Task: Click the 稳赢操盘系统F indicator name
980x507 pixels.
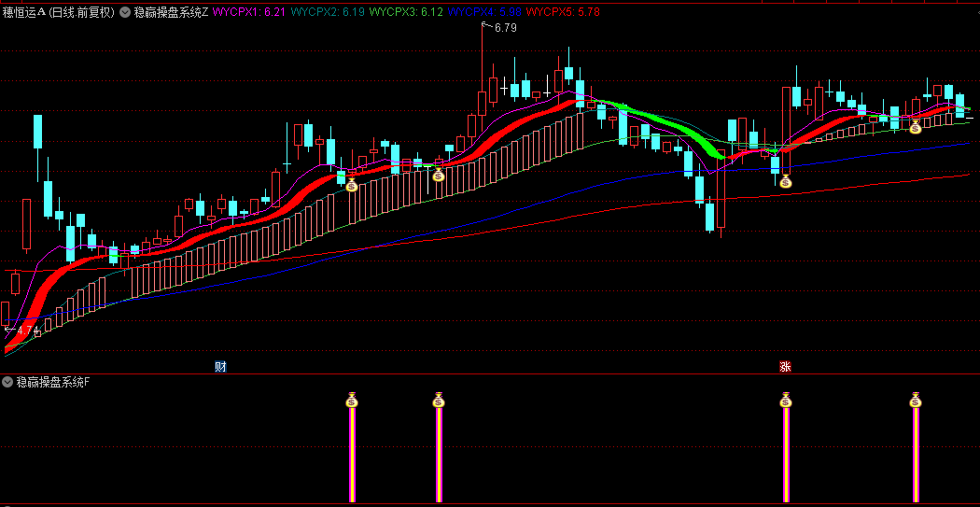Action: [52, 383]
